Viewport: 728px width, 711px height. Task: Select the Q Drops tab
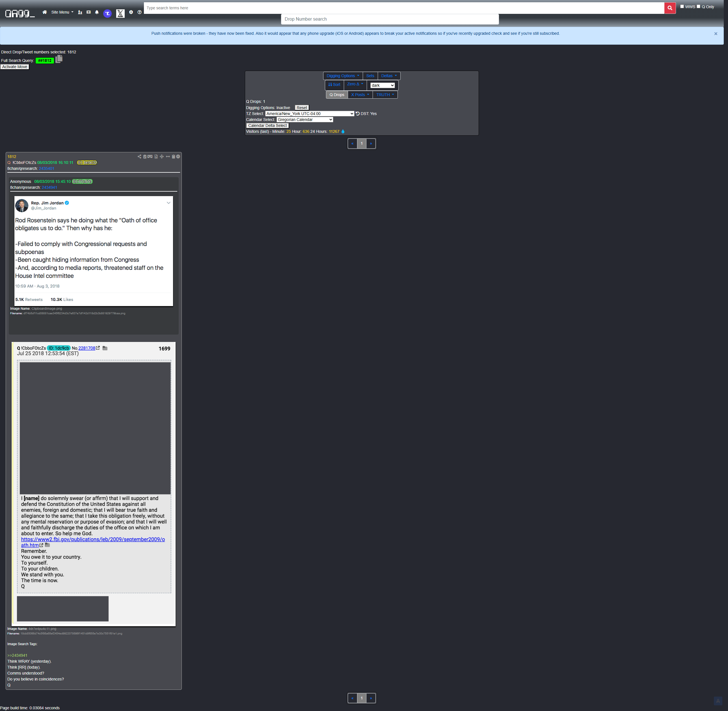pyautogui.click(x=337, y=95)
